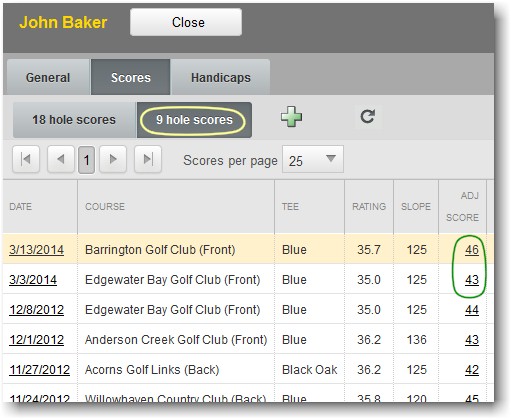Jump to last page of scores

pyautogui.click(x=148, y=159)
